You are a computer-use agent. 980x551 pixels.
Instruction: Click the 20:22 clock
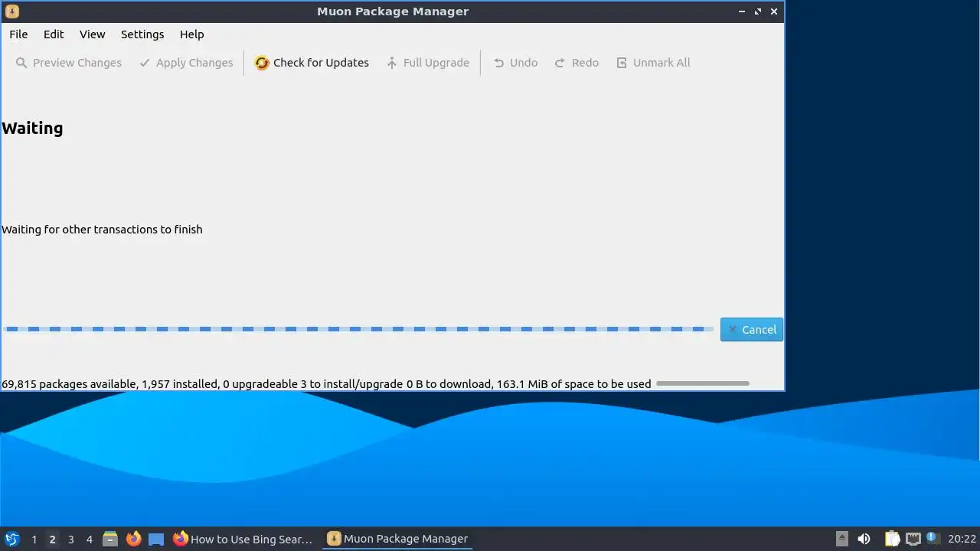[962, 539]
